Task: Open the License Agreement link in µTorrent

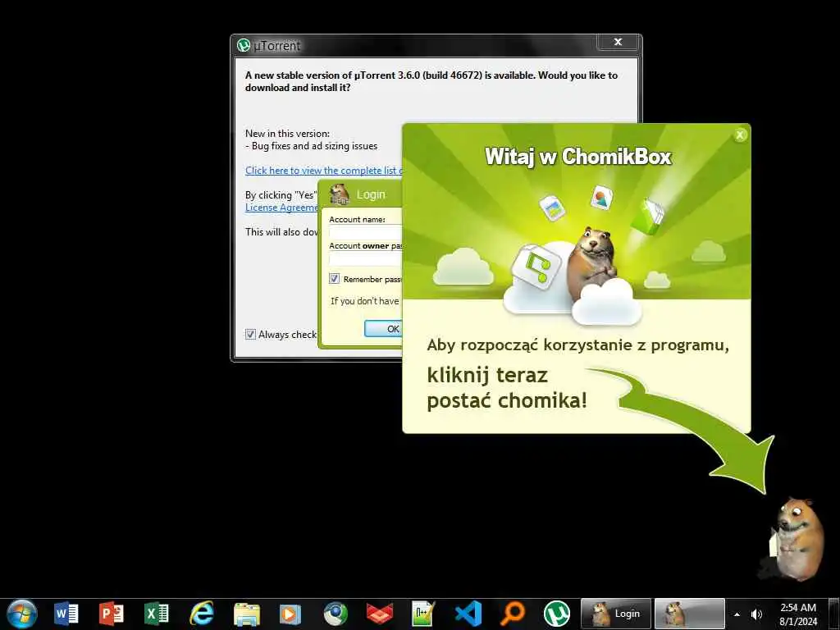Action: click(x=282, y=208)
